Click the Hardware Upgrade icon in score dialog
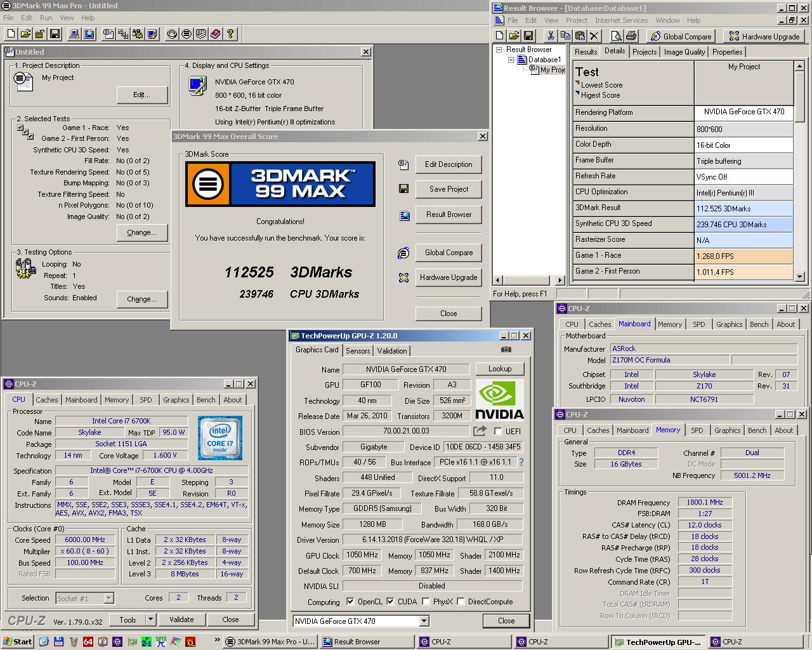The width and height of the screenshot is (812, 650). (403, 277)
